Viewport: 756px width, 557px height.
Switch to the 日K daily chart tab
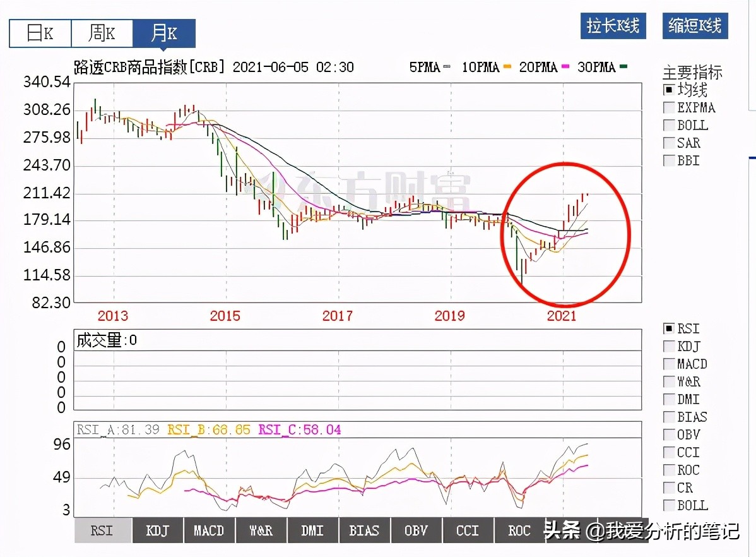pos(39,33)
